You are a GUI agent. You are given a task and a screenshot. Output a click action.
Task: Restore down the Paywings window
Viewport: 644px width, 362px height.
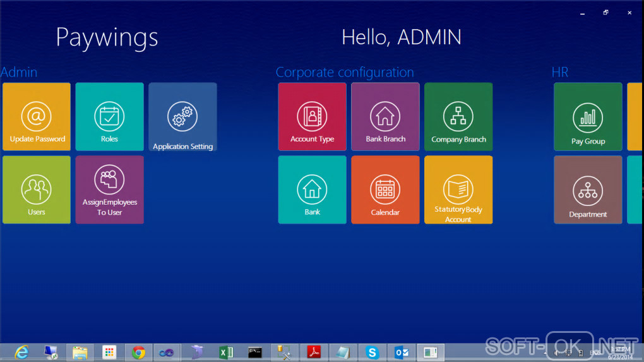pyautogui.click(x=605, y=13)
